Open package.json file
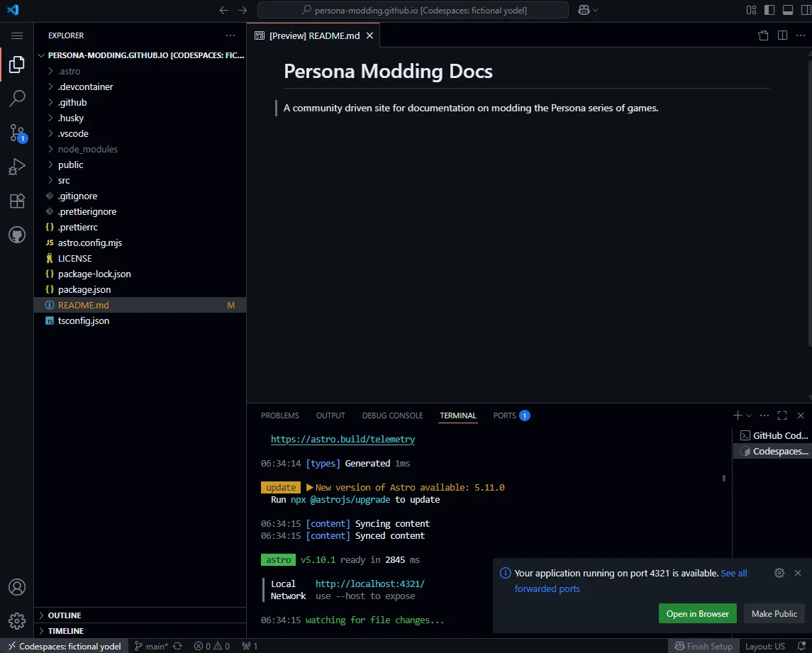The image size is (812, 653). [x=140, y=289]
